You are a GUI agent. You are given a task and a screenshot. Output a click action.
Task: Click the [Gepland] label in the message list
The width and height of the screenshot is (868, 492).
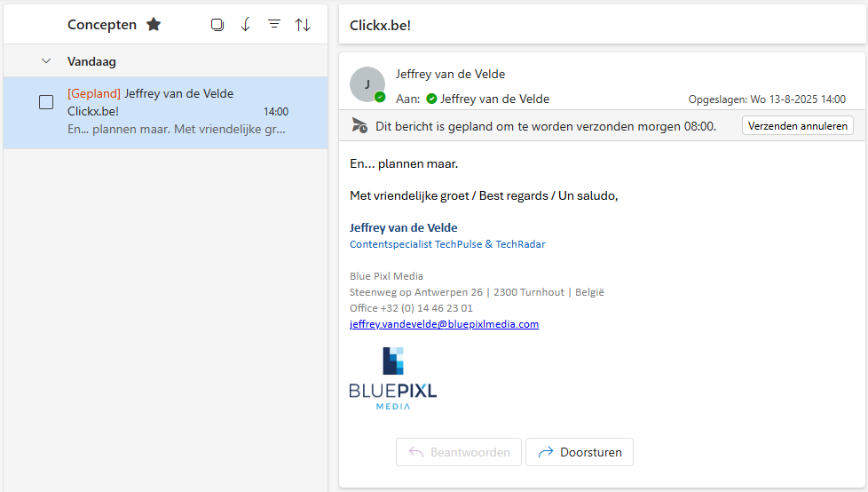94,93
